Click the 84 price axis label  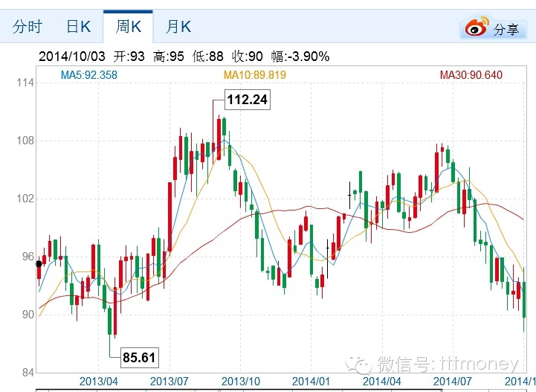(28, 372)
